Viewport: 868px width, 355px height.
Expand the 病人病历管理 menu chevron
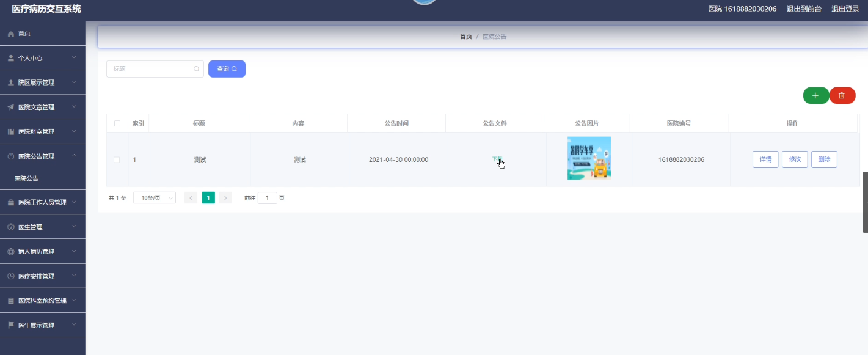pos(74,251)
